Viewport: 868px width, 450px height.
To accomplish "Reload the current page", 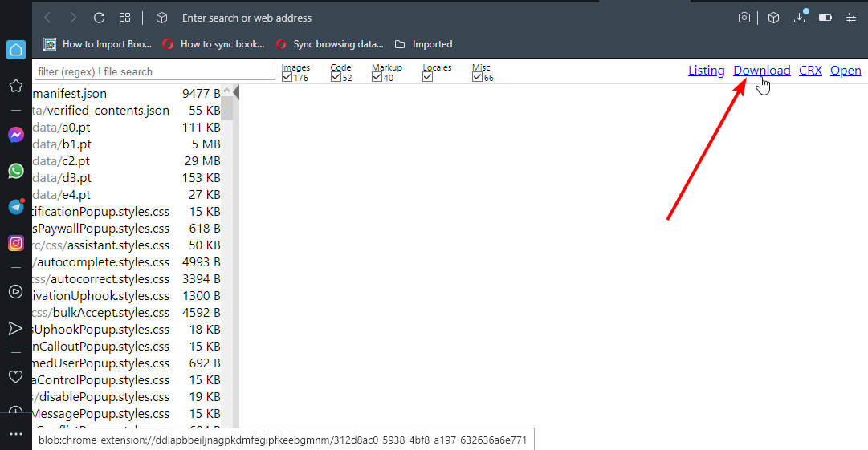I will [100, 18].
